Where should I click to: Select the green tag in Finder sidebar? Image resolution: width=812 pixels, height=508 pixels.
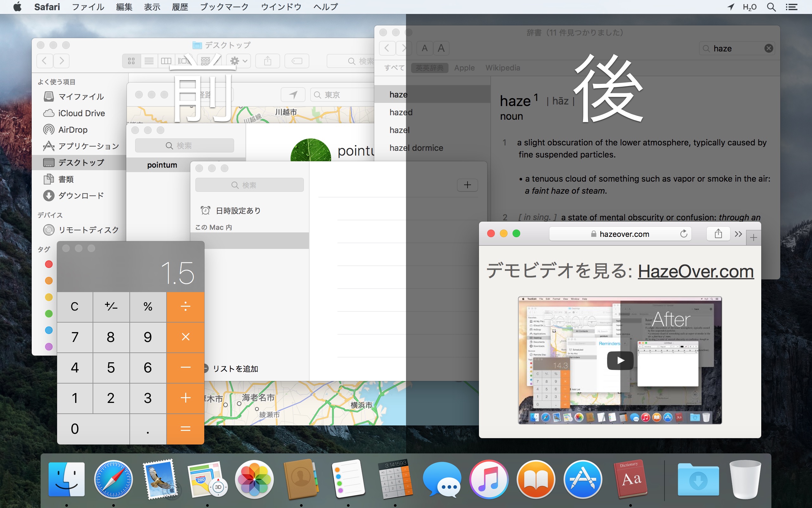tap(49, 314)
